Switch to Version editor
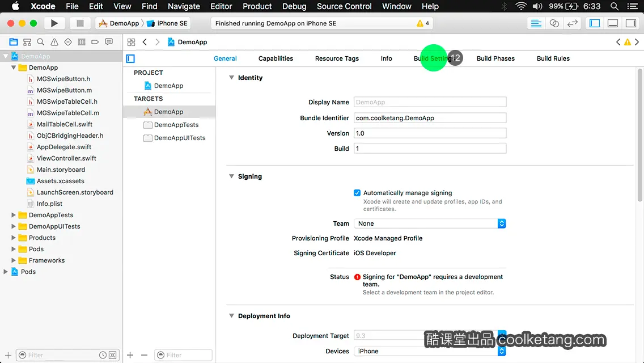This screenshot has height=363, width=644. [572, 23]
